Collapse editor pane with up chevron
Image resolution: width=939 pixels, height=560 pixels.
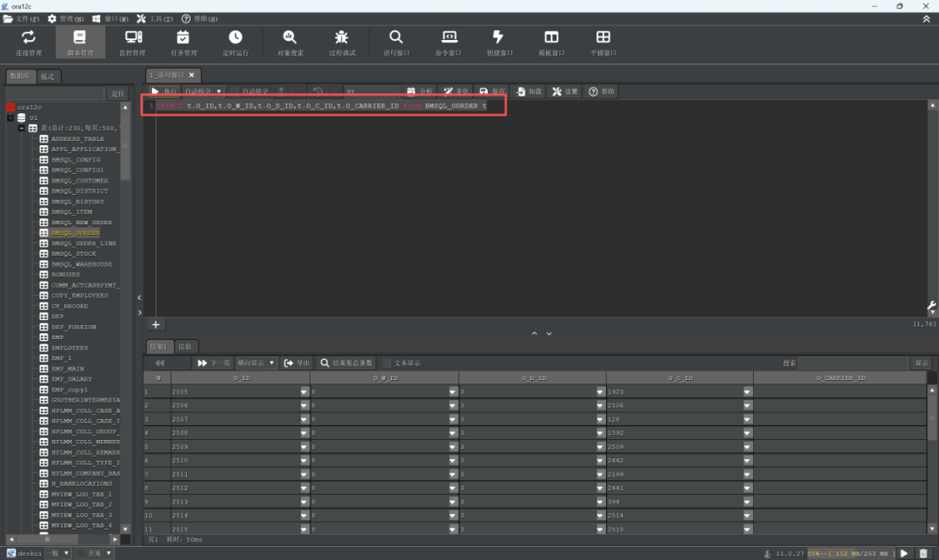(534, 333)
